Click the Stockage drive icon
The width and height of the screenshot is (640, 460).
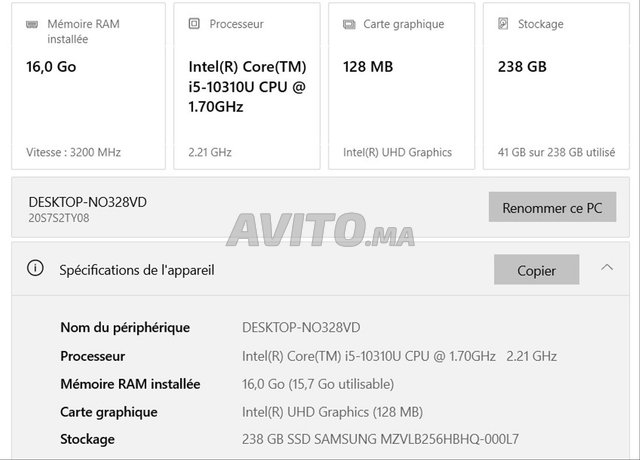coord(503,24)
